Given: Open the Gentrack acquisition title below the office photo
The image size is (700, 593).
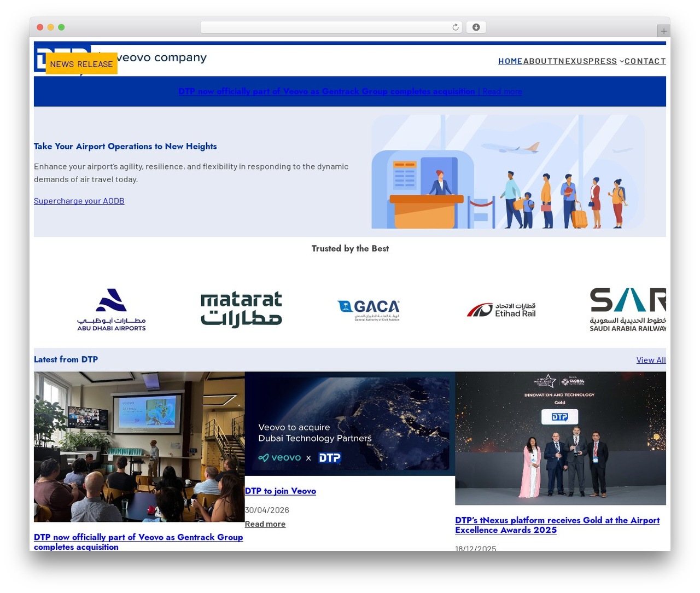Looking at the screenshot, I should [138, 542].
